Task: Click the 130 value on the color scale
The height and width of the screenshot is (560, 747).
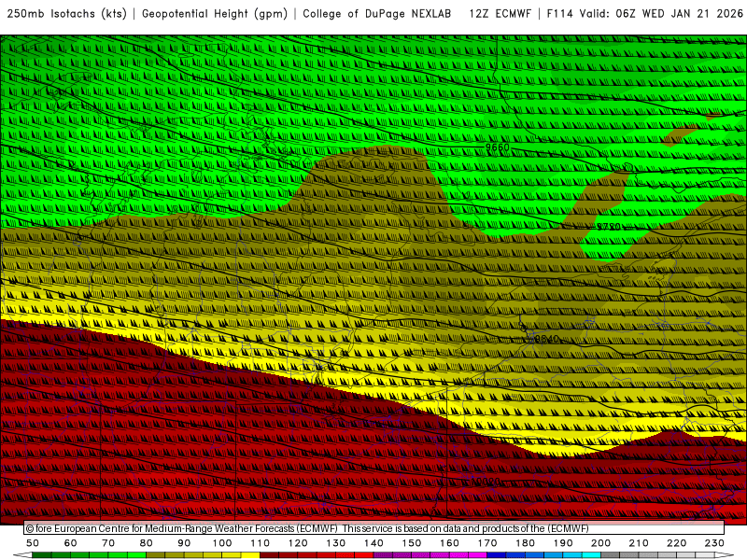Action: click(336, 543)
